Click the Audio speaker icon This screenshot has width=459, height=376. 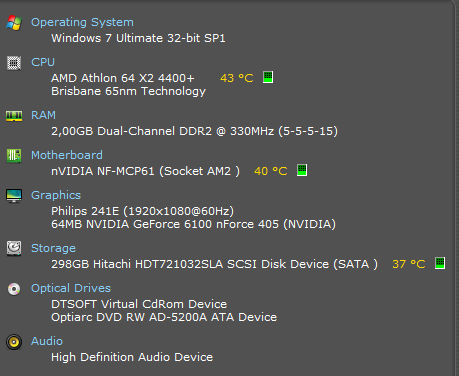pos(14,342)
